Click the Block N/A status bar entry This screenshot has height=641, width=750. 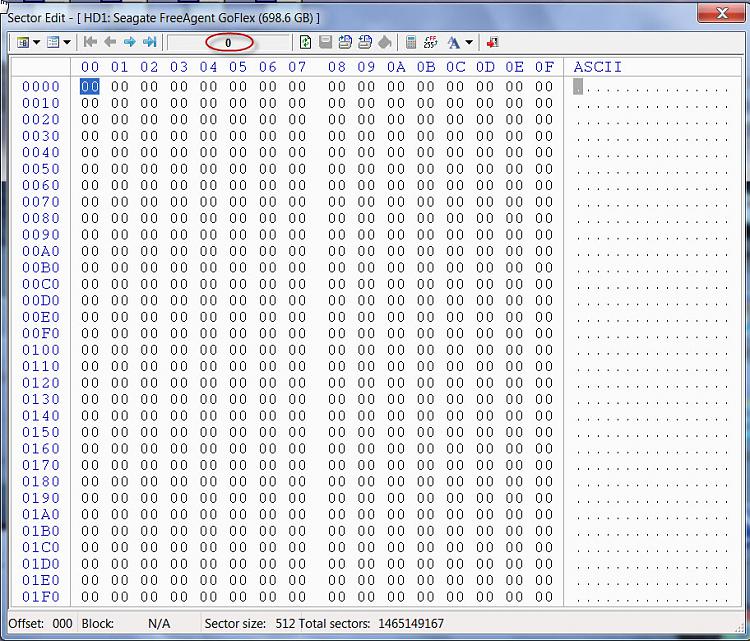(x=126, y=624)
